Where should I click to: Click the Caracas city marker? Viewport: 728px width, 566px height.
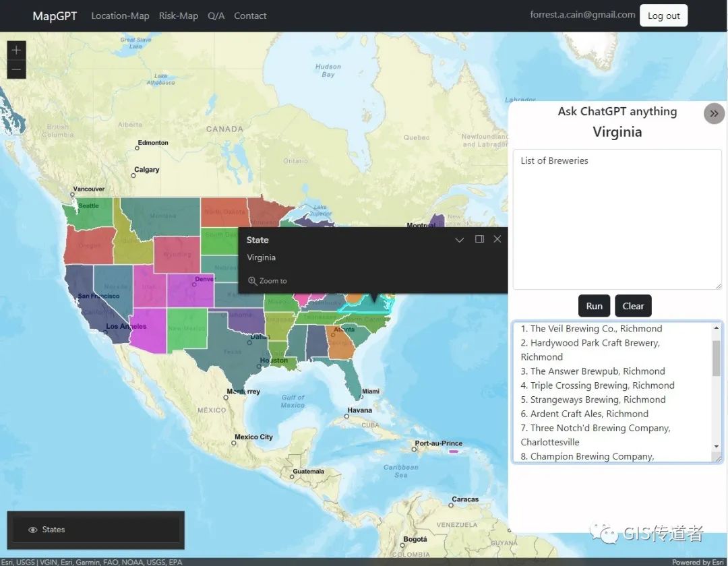pyautogui.click(x=451, y=505)
